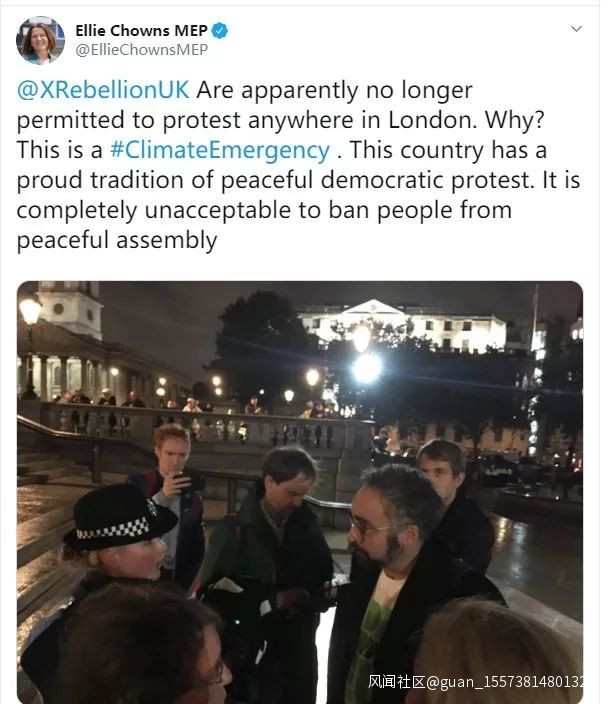The width and height of the screenshot is (608, 704).
Task: Click the blue verified badge
Action: [x=218, y=30]
